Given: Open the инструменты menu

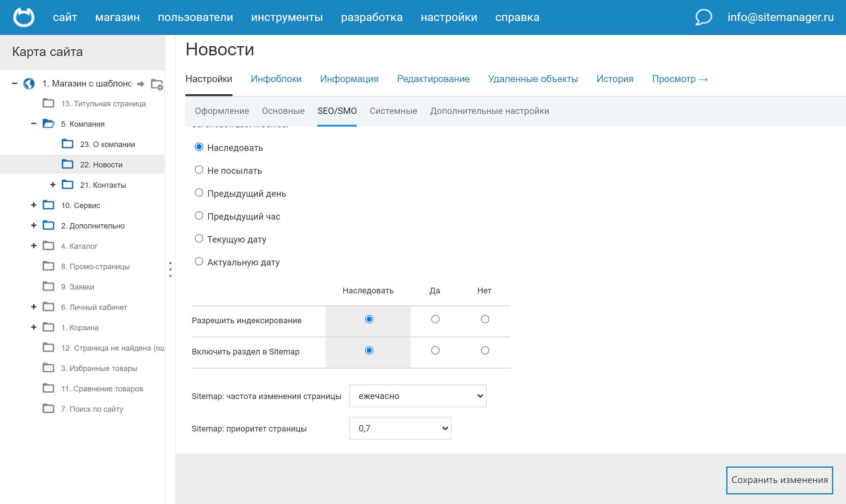Looking at the screenshot, I should pyautogui.click(x=287, y=17).
